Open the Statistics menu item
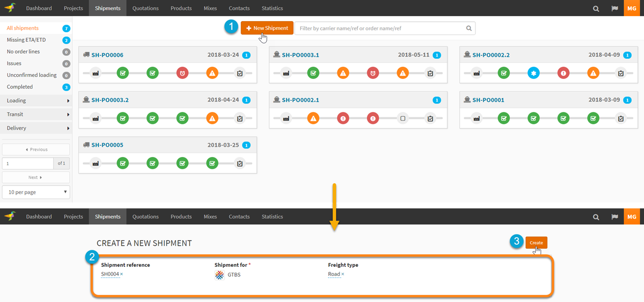This screenshot has height=302, width=644. (x=272, y=8)
